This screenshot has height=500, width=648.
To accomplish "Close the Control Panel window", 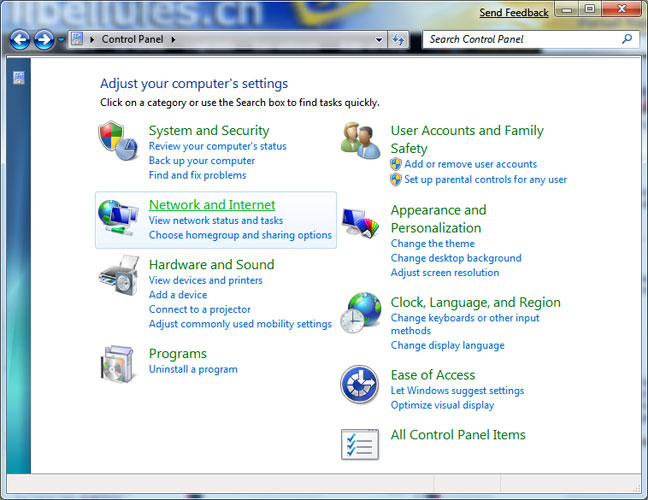I will [x=622, y=9].
